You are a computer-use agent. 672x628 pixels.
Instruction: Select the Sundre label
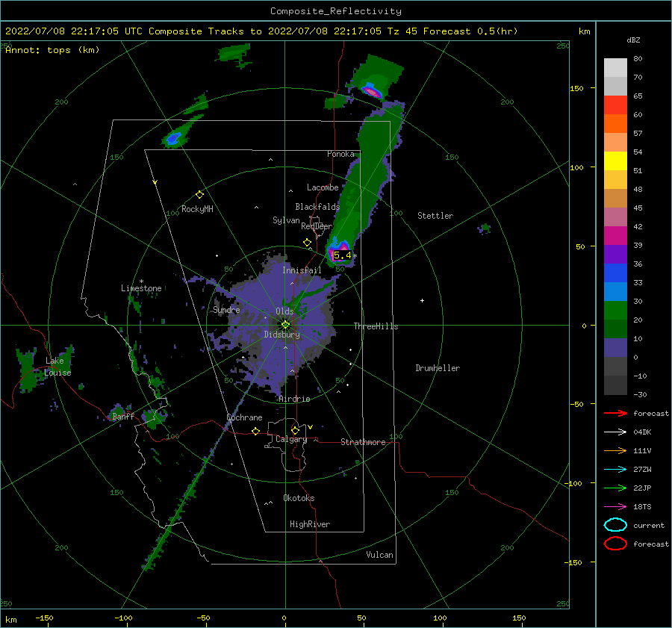[226, 310]
